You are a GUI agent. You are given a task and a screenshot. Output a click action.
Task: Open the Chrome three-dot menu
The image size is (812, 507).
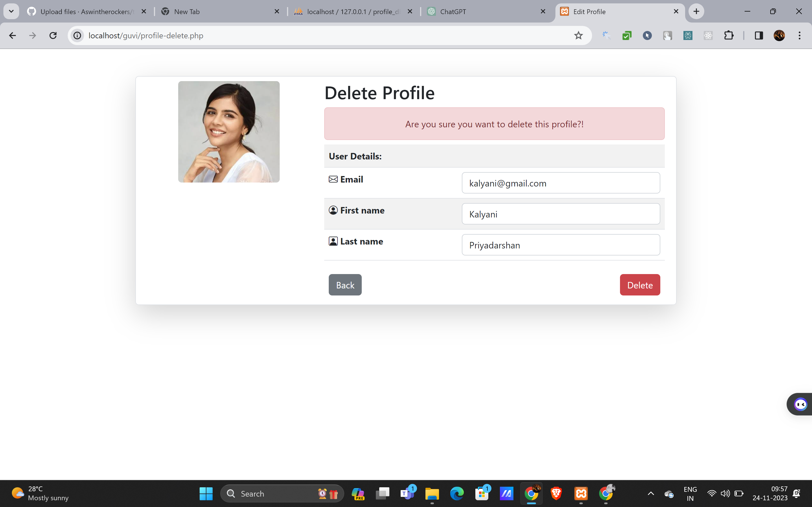[x=800, y=35]
